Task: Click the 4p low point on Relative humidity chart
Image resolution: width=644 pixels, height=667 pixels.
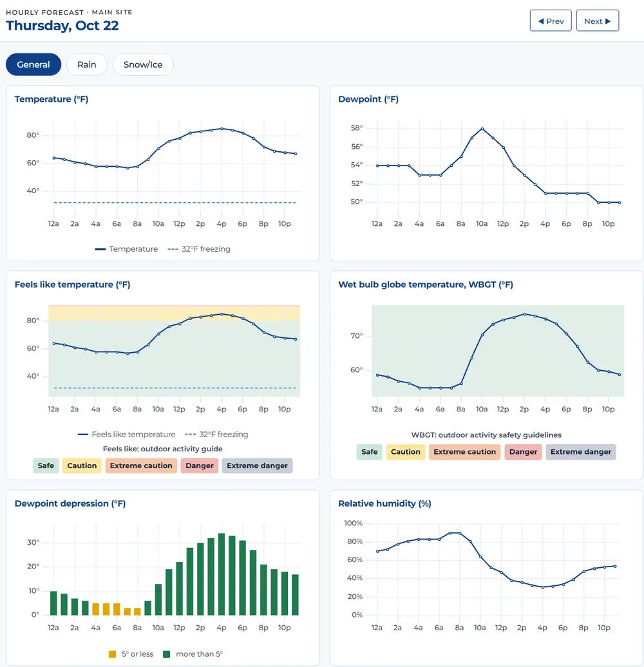Action: point(543,587)
